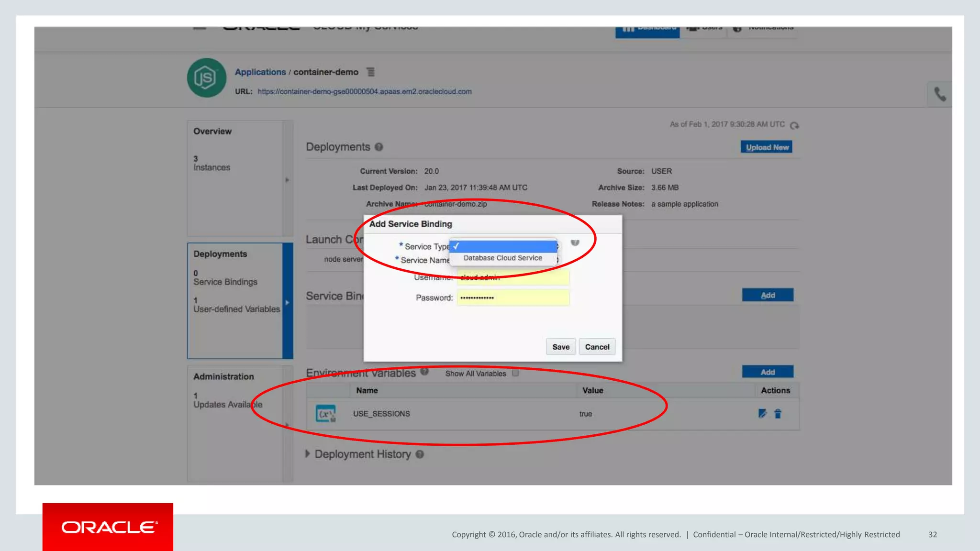Open the container-demo application URL link
Screen dimensions: 980x551
pyautogui.click(x=364, y=92)
